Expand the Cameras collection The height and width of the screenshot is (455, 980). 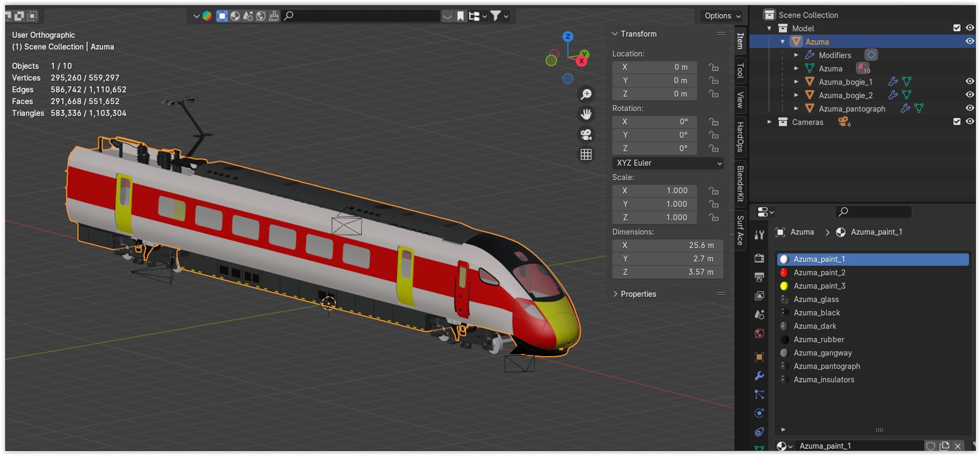tap(769, 122)
